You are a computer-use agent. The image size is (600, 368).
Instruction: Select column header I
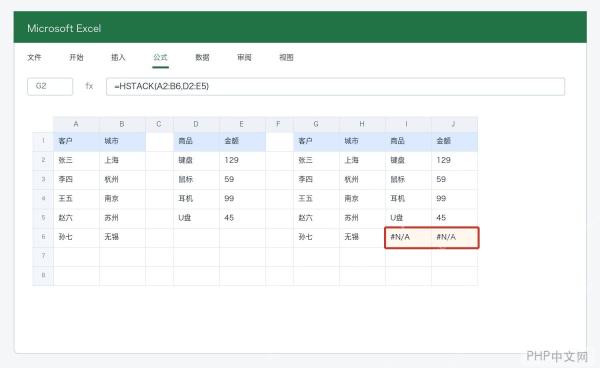click(408, 124)
